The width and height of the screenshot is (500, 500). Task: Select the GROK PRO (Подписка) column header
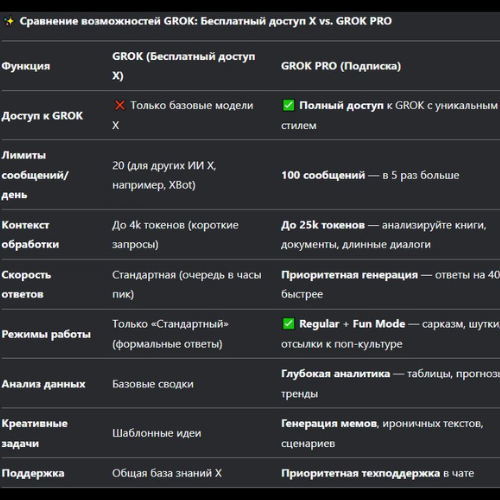pos(341,66)
